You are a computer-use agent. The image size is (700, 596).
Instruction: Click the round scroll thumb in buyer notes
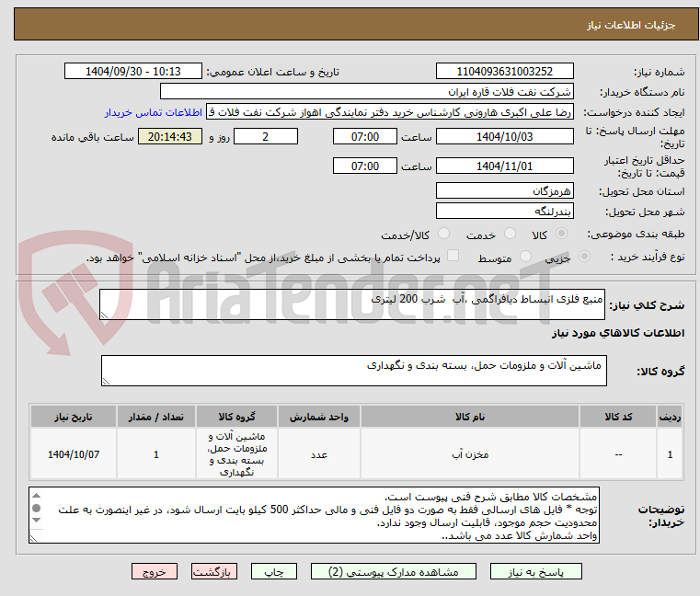(x=37, y=508)
